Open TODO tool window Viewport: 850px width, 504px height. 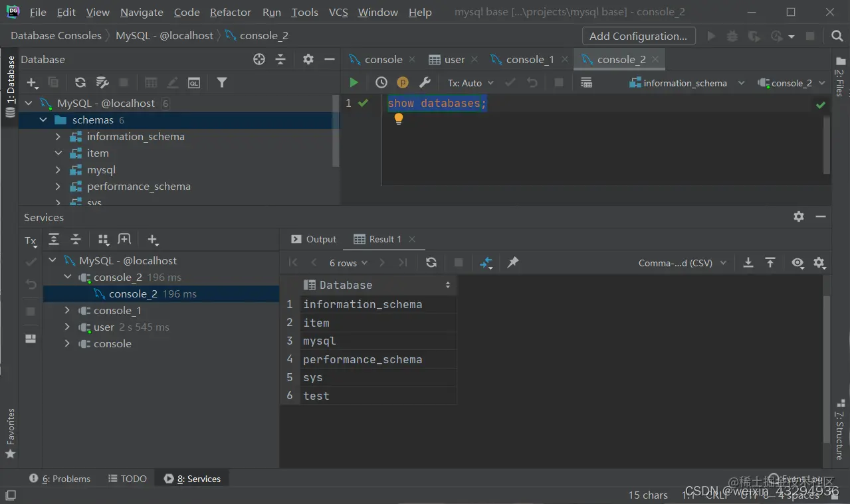(127, 478)
